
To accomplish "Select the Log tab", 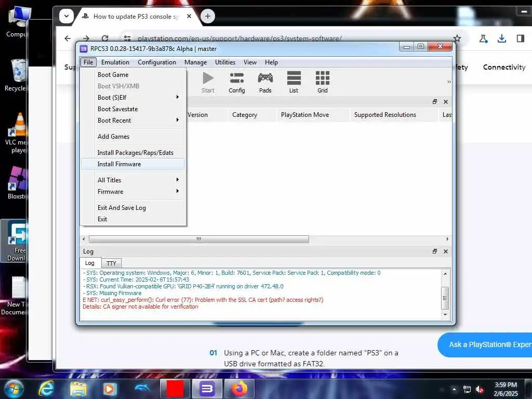I will click(90, 263).
